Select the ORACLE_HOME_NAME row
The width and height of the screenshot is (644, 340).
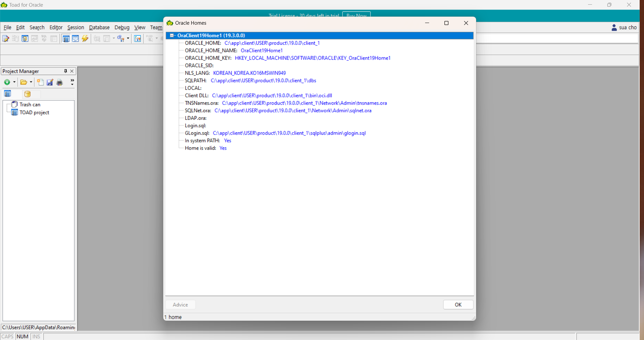coord(234,51)
